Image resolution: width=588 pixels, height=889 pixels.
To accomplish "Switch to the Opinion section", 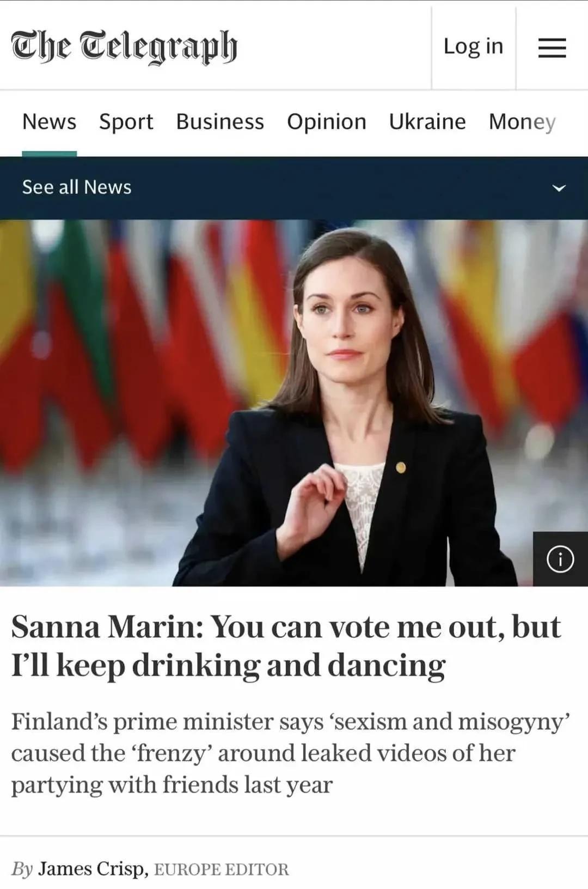I will coord(327,121).
